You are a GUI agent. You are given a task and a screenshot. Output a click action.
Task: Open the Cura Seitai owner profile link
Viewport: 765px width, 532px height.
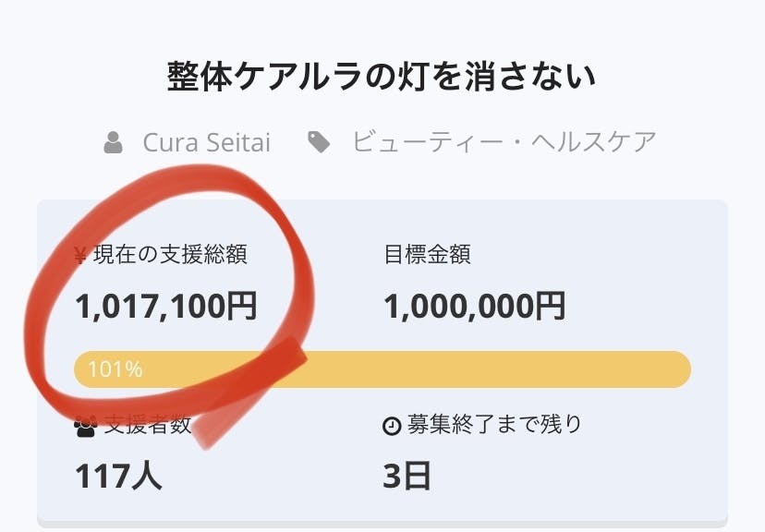pos(206,142)
